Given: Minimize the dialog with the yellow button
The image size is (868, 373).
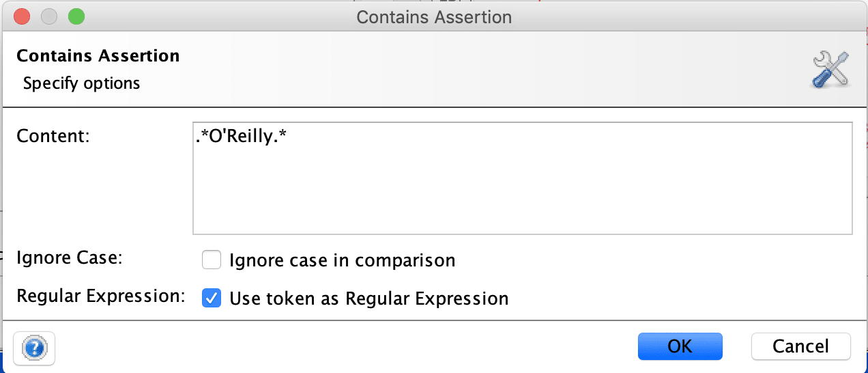Looking at the screenshot, I should (49, 16).
